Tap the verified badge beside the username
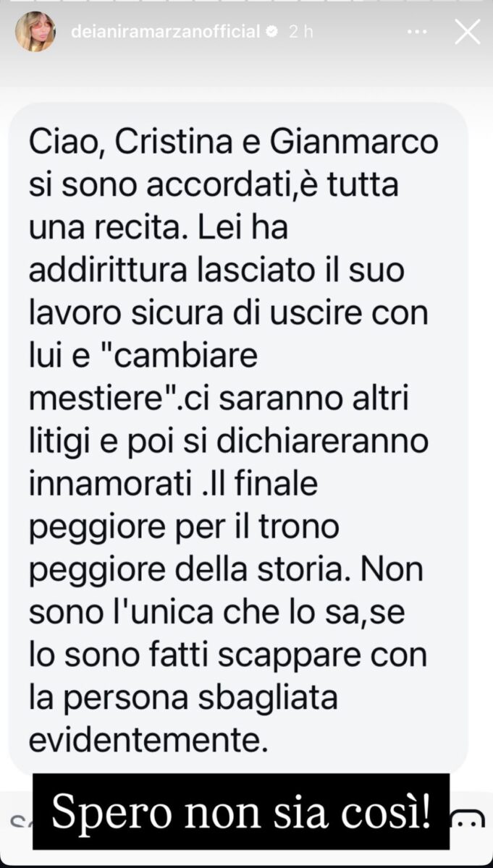 point(273,32)
